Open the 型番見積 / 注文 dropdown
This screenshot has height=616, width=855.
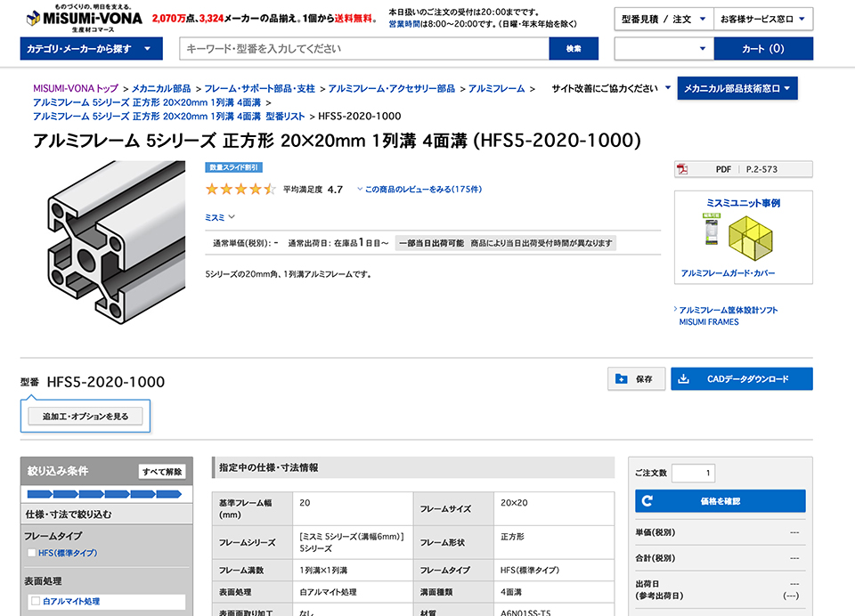(664, 19)
